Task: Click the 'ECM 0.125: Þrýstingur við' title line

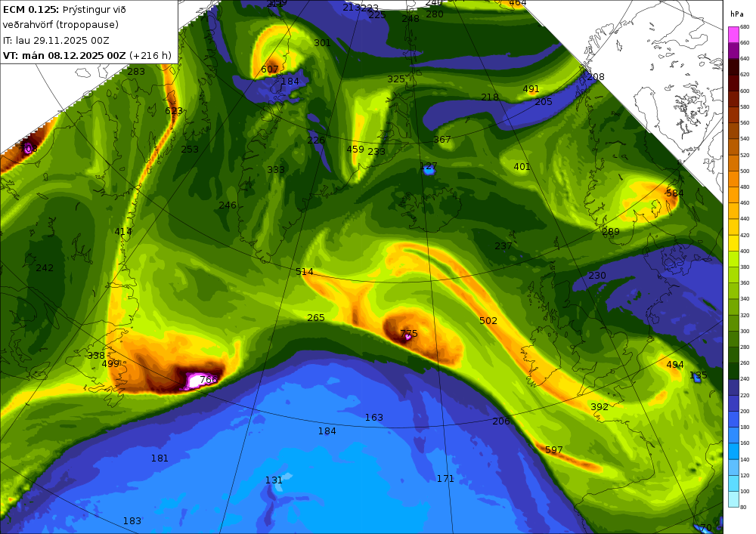Action: pyautogui.click(x=64, y=10)
